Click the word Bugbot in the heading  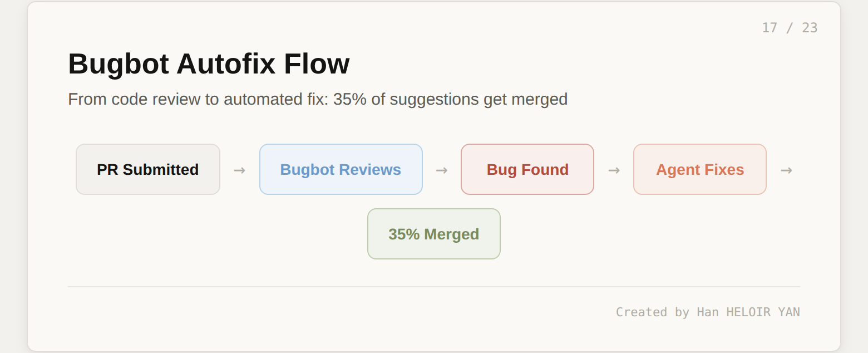(118, 63)
